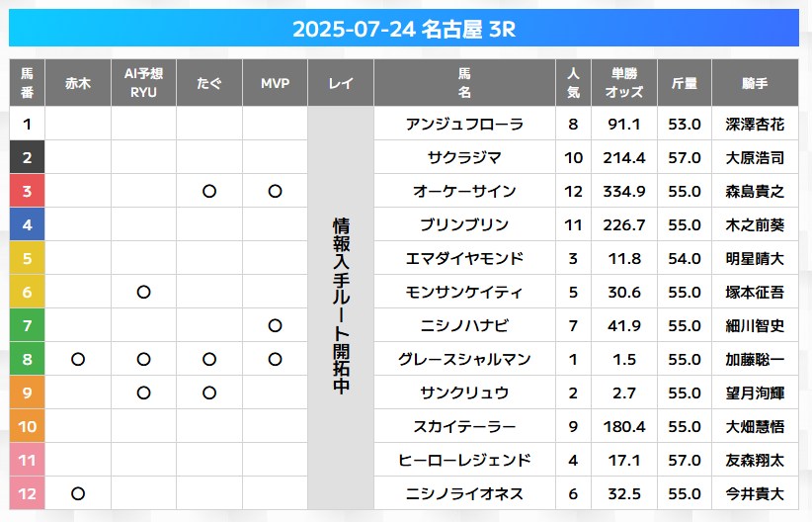Click AI予想 RYU circle for horse 6
The height and width of the screenshot is (522, 812).
pos(143,292)
